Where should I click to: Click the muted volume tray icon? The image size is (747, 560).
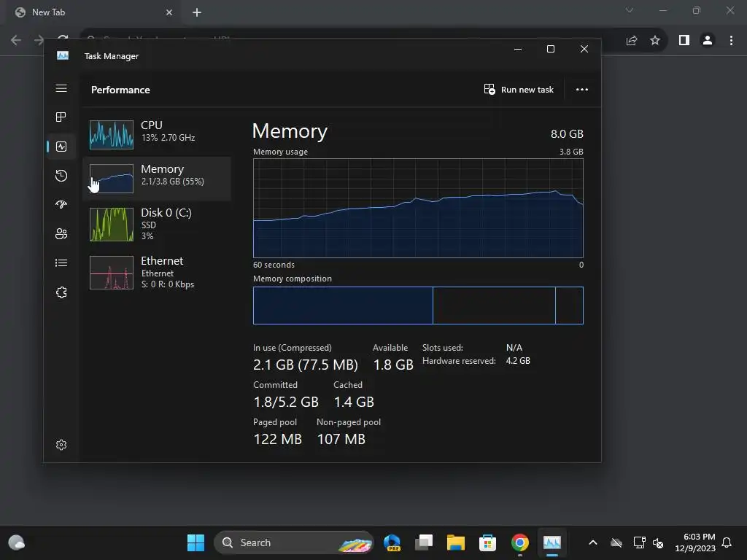click(658, 542)
